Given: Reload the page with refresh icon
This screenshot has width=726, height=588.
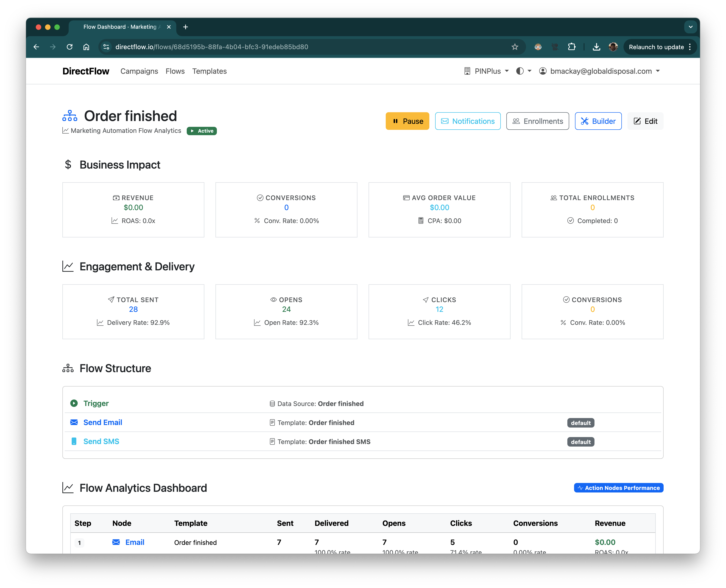Looking at the screenshot, I should point(69,47).
